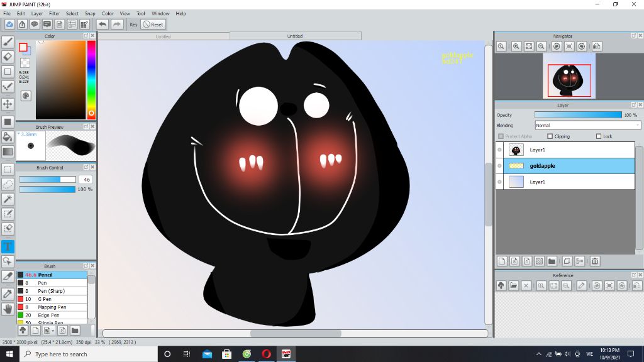Hide the Layer1 with the gradient thumbnail
Image resolution: width=644 pixels, height=362 pixels.
(x=500, y=182)
